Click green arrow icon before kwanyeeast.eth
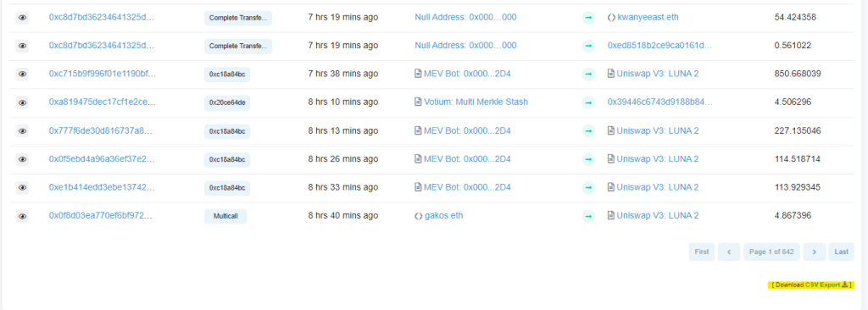 pos(588,18)
